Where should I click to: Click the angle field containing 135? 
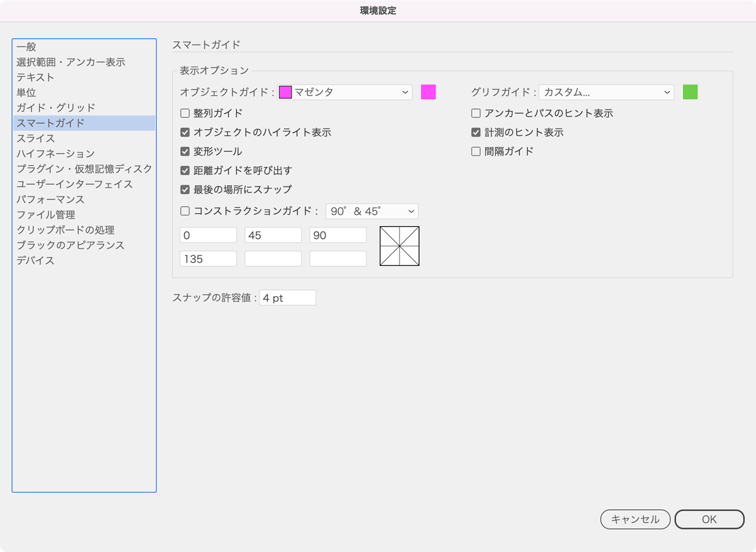click(209, 258)
